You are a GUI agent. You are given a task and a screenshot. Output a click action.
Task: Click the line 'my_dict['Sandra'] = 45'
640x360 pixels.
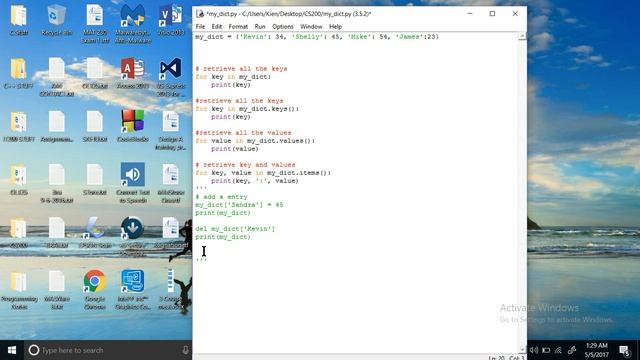point(239,205)
